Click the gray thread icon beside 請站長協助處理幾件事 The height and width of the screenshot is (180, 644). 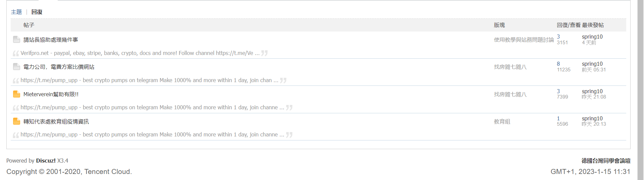coord(16,40)
